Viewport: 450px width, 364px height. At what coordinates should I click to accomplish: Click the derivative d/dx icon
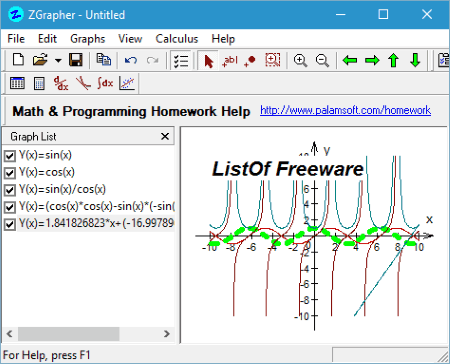coord(61,83)
